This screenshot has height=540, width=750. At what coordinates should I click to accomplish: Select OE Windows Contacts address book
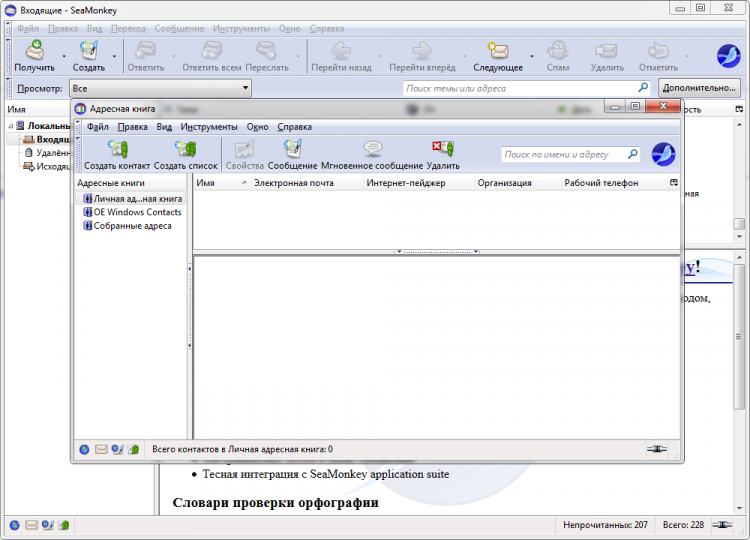tap(132, 212)
